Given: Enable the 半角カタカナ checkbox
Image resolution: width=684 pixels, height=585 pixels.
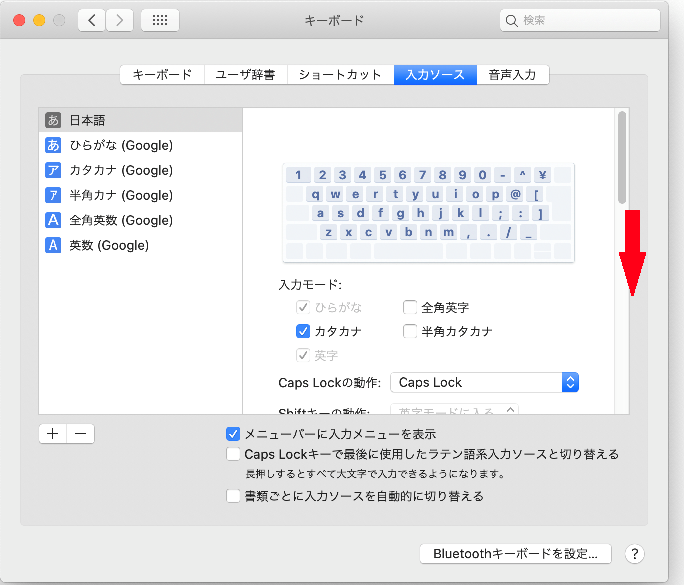Looking at the screenshot, I should [x=410, y=331].
